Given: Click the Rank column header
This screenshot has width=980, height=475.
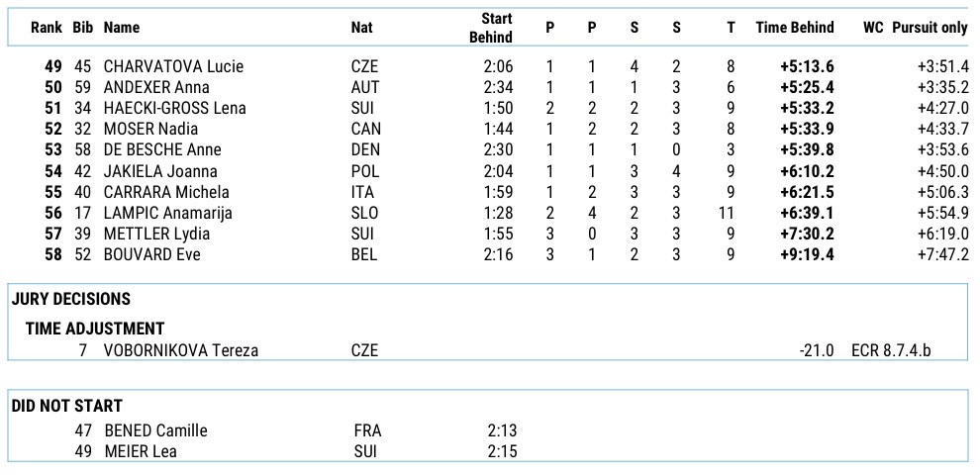Looking at the screenshot, I should pos(47,28).
